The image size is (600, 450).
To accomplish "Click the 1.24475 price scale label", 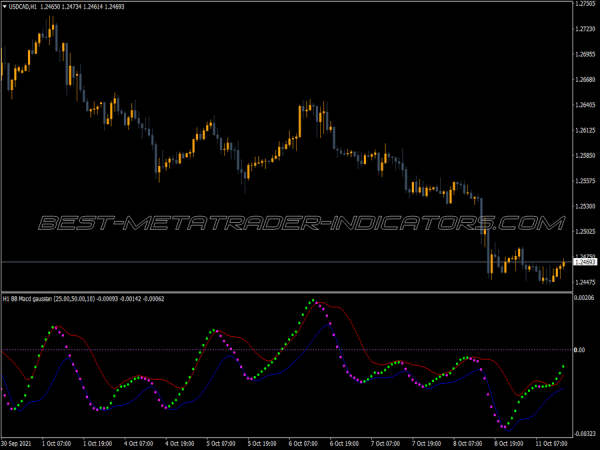I will pos(585,282).
